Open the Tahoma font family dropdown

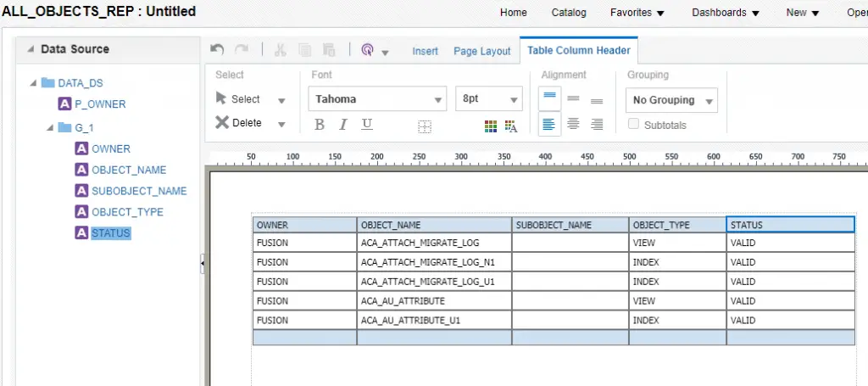pos(377,99)
